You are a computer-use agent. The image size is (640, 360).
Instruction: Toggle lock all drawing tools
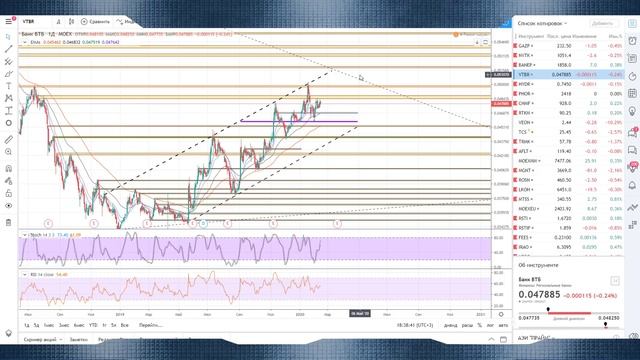[9, 193]
